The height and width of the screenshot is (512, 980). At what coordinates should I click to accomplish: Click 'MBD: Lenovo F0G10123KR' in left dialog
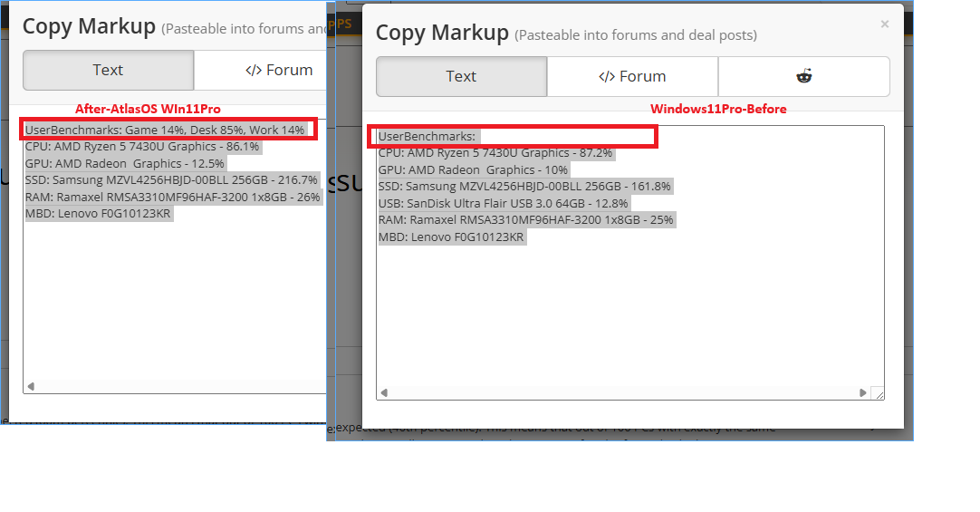pos(98,213)
